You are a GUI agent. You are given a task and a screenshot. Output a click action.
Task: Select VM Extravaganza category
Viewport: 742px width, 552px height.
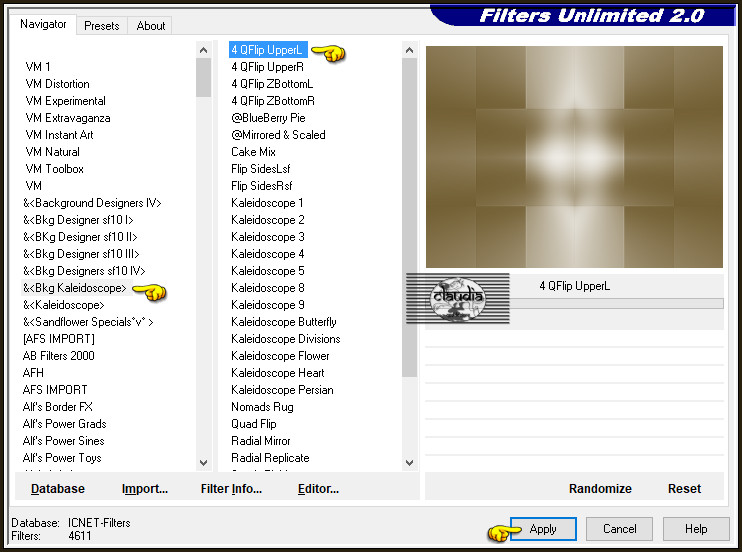[x=68, y=118]
